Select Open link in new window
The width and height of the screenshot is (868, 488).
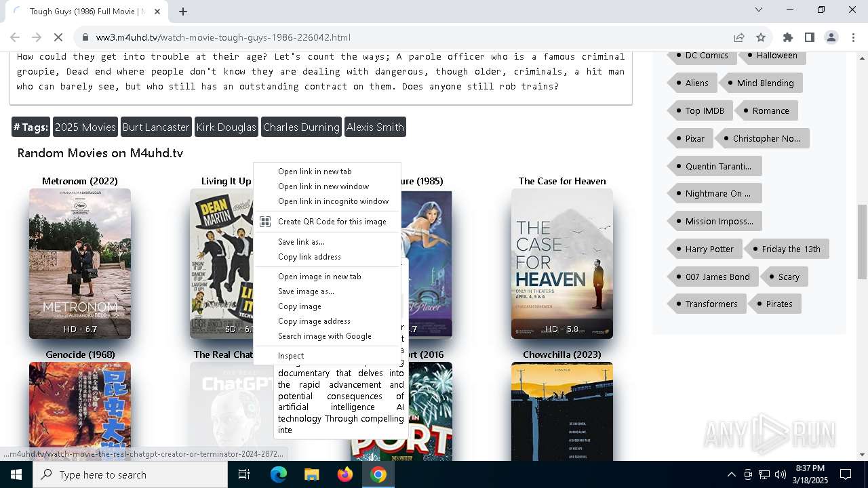tap(327, 186)
